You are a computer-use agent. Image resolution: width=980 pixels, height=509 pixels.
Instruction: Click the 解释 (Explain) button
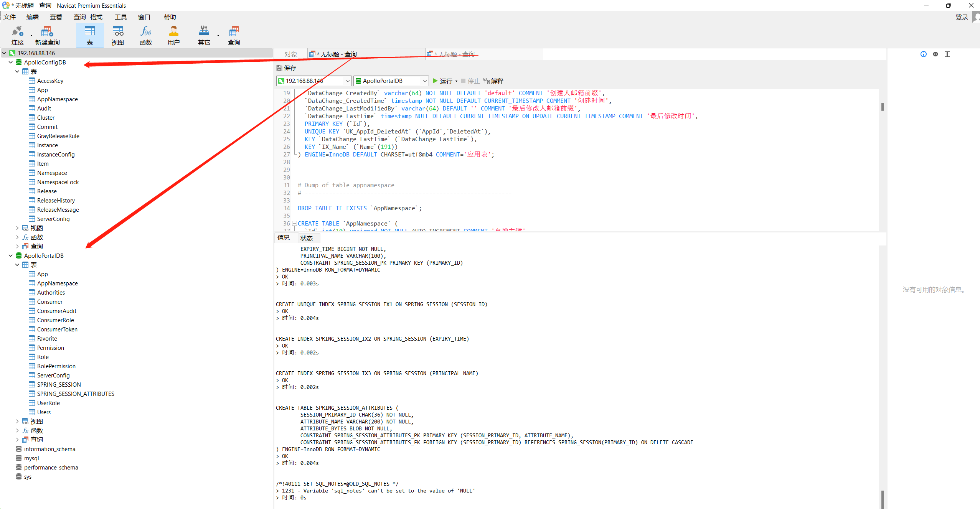[493, 81]
